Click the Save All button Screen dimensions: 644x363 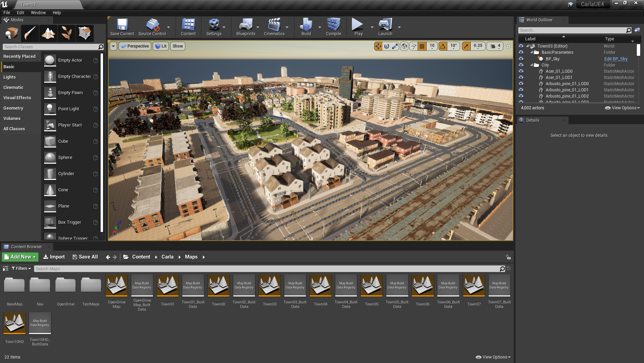click(x=85, y=257)
